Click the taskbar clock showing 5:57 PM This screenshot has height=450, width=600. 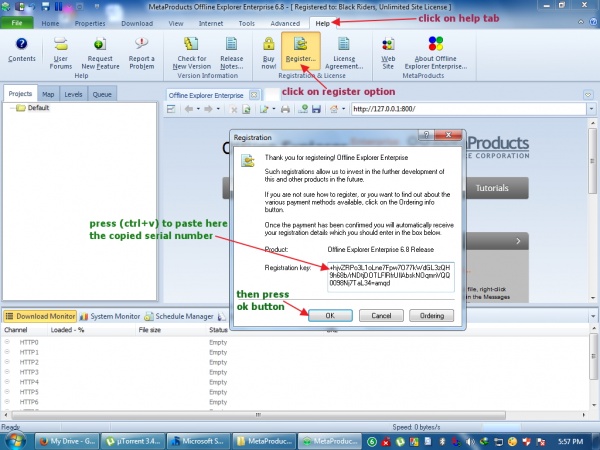tap(571, 441)
